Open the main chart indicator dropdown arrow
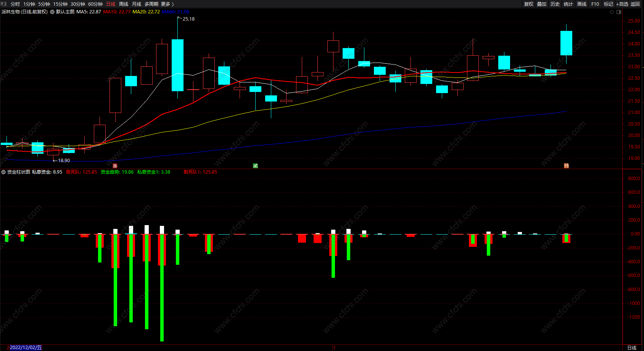644x351 pixels. coord(52,12)
